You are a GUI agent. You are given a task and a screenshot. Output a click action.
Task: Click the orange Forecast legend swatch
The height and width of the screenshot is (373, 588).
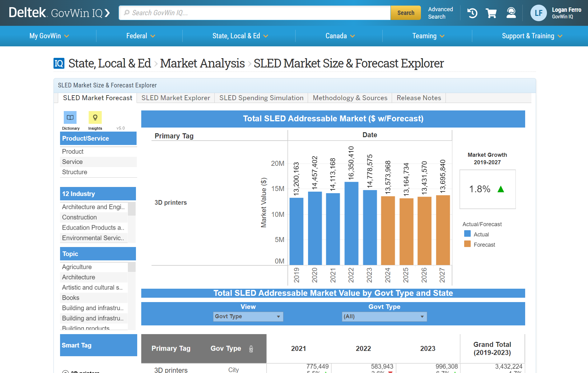click(x=467, y=244)
